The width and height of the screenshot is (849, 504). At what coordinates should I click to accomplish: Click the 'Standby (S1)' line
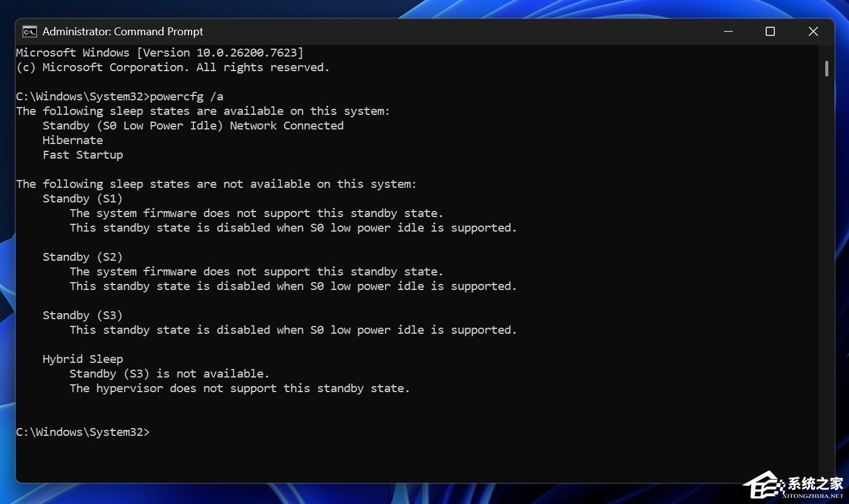point(83,199)
